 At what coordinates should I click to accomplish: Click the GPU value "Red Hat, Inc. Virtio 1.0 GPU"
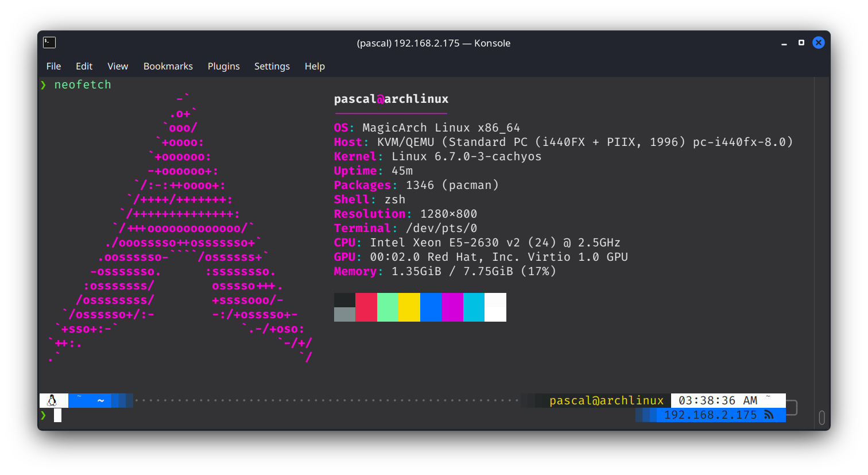(x=528, y=257)
